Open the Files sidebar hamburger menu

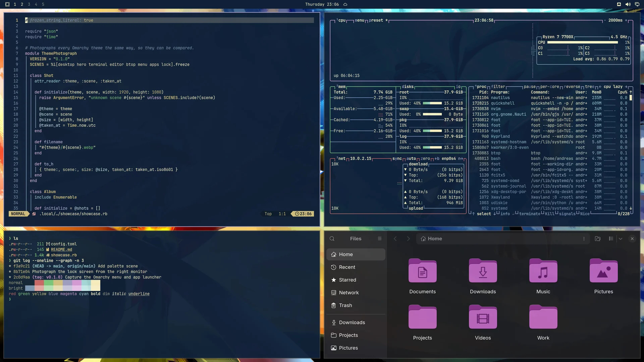coord(380,239)
